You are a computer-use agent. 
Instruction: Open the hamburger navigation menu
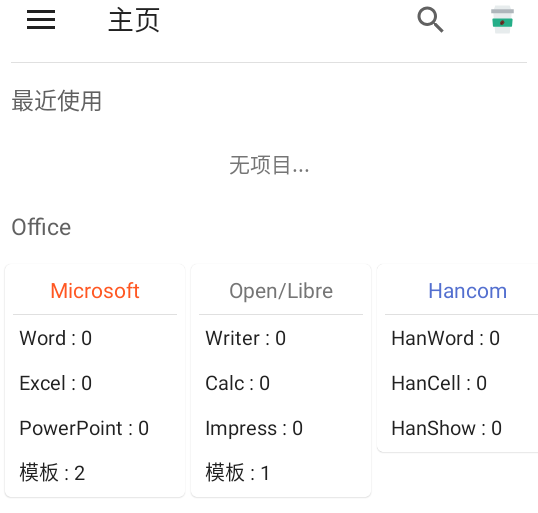(41, 20)
